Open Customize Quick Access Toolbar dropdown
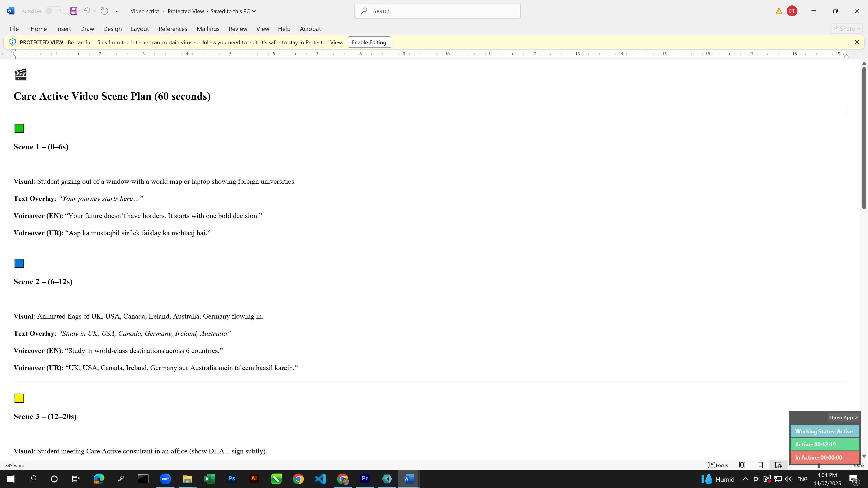Image resolution: width=868 pixels, height=488 pixels. coord(117,11)
